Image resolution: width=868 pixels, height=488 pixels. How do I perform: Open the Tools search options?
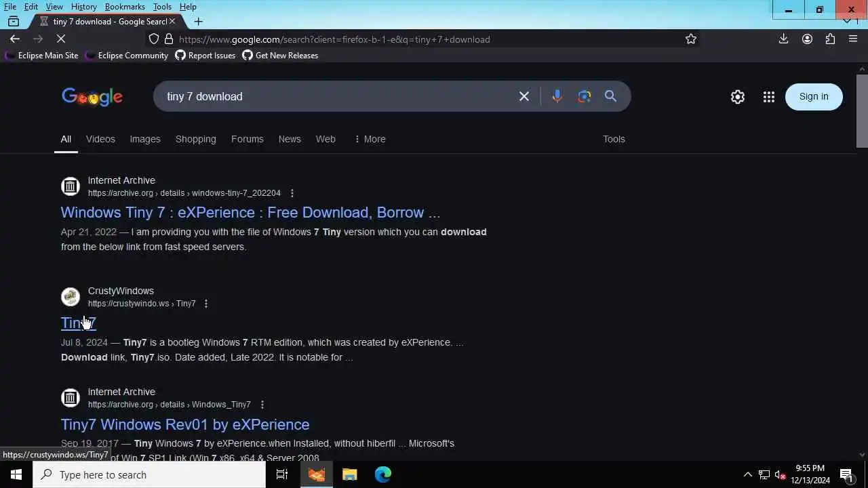click(x=614, y=139)
